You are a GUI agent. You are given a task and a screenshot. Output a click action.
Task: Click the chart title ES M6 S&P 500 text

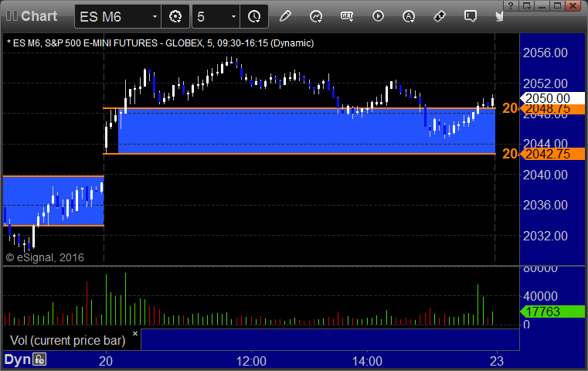pyautogui.click(x=160, y=43)
